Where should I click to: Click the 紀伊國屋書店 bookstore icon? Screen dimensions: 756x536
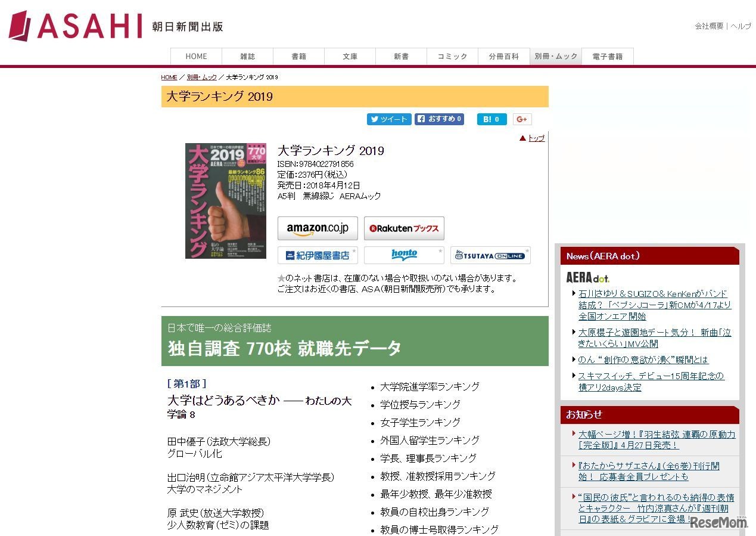click(318, 255)
